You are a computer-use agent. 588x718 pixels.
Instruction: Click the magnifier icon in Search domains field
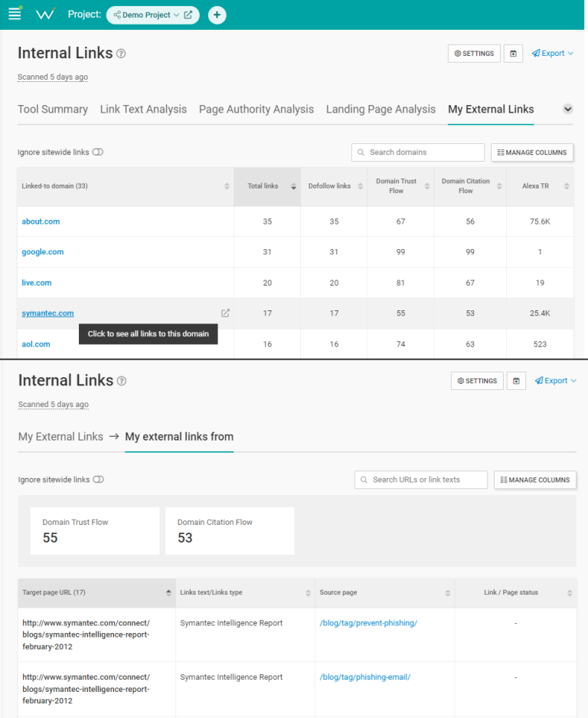pos(360,152)
